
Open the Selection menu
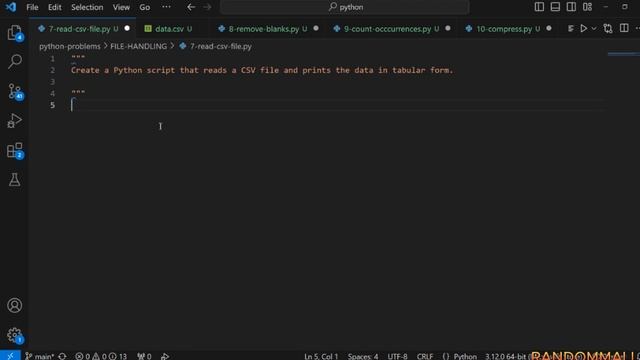click(87, 7)
